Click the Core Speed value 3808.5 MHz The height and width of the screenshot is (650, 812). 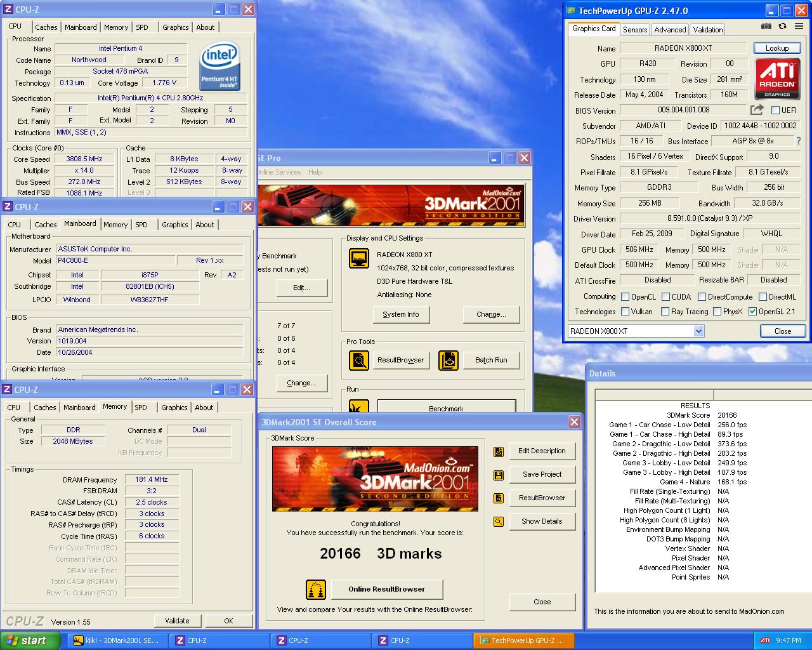coord(84,159)
